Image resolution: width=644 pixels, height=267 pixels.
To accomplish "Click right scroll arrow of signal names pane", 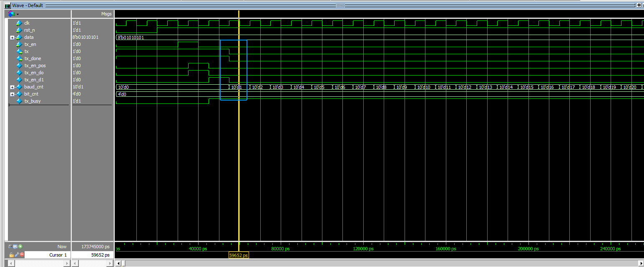I will tap(66, 263).
